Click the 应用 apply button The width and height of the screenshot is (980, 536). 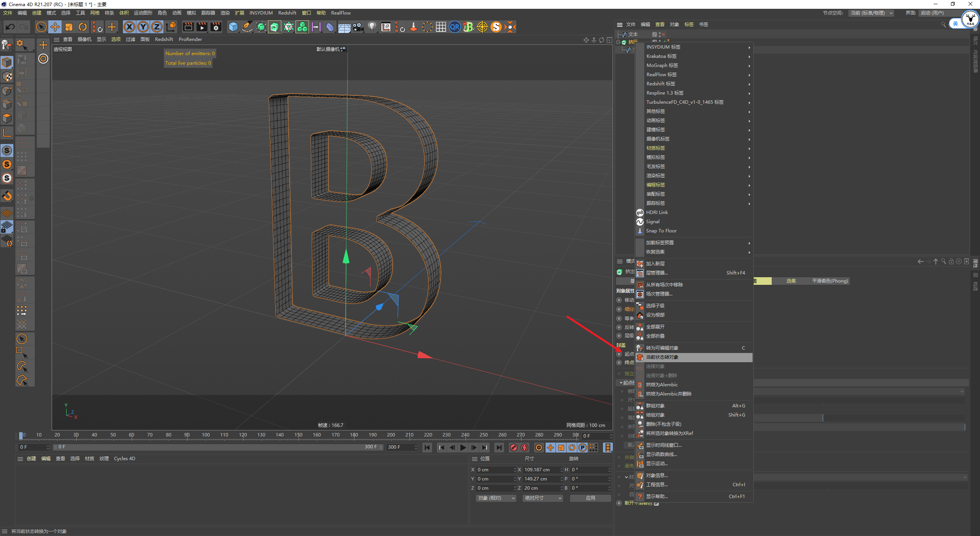point(590,498)
